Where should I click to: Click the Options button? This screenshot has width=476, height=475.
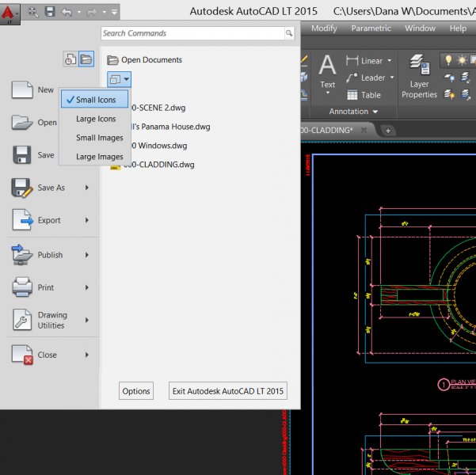point(136,391)
